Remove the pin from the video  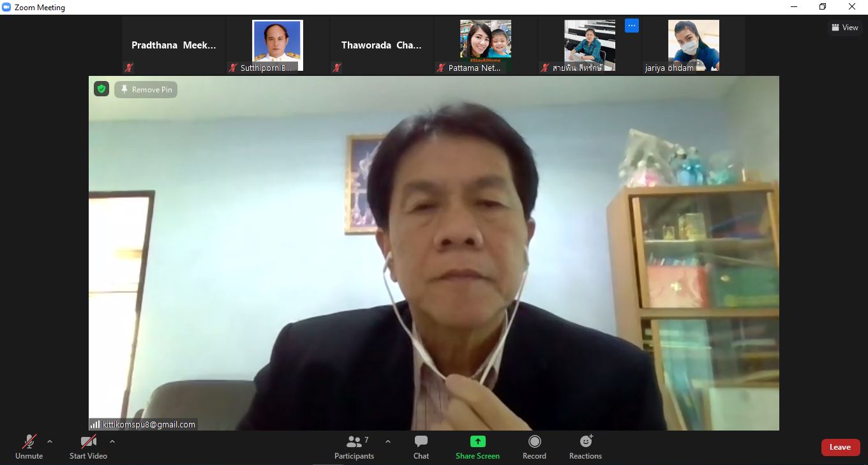click(x=146, y=90)
